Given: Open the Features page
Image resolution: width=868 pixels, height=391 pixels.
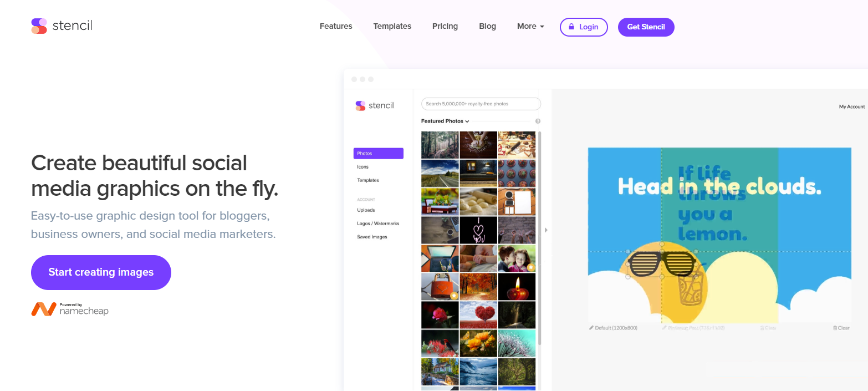Looking at the screenshot, I should (x=336, y=27).
